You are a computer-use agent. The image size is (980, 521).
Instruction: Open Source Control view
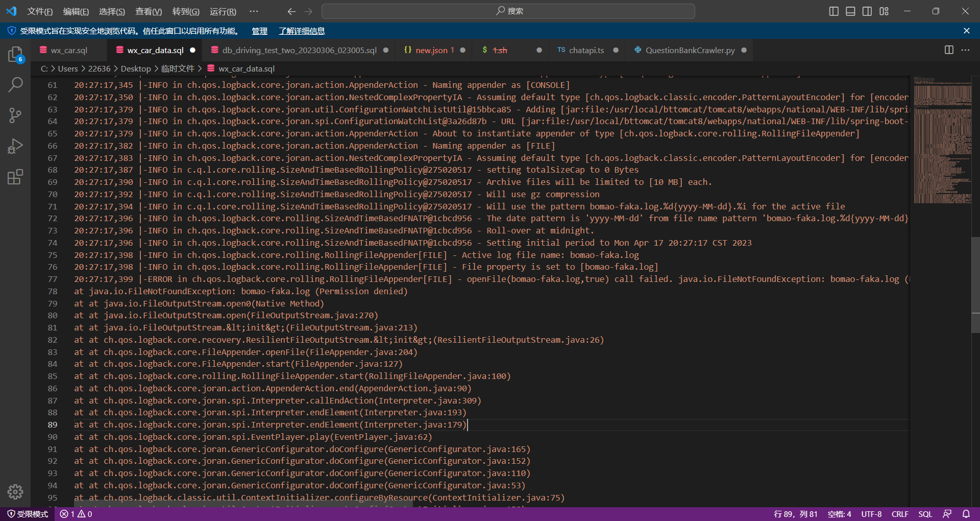click(15, 115)
